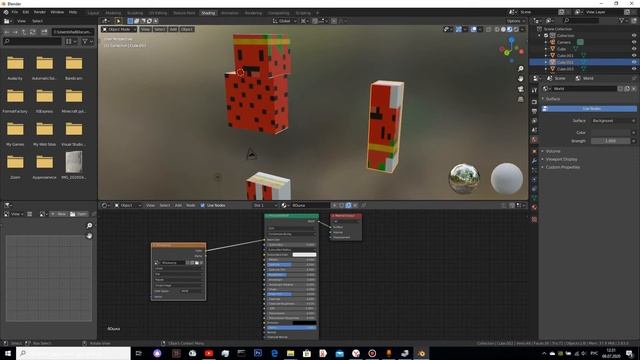The image size is (640, 360).
Task: Click image editor pan hand icon
Action: [x=89, y=236]
